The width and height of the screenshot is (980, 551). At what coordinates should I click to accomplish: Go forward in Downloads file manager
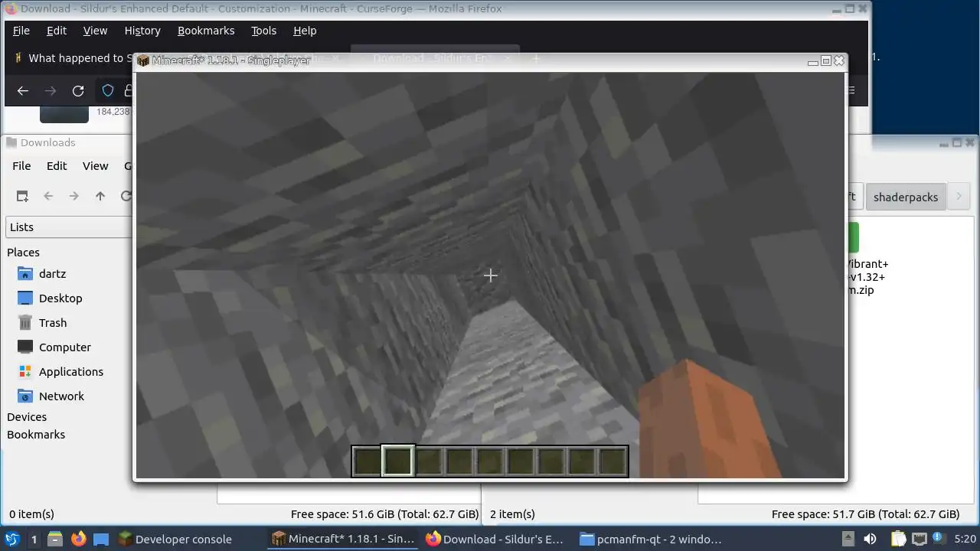point(74,196)
